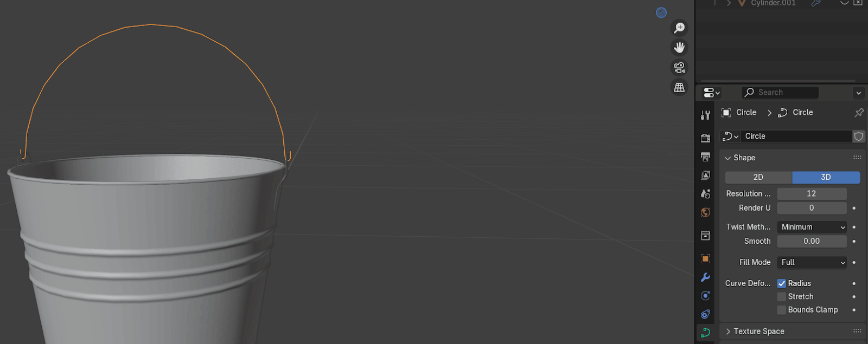This screenshot has height=344, width=868.
Task: Open the World properties tab
Action: pos(705,212)
